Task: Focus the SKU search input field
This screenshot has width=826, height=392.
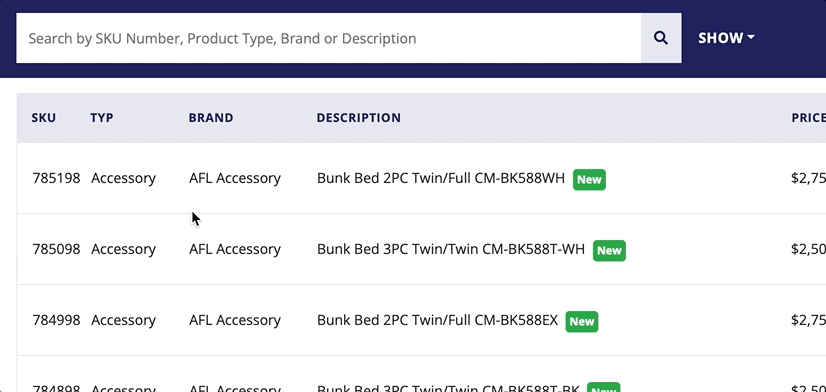Action: pyautogui.click(x=329, y=38)
